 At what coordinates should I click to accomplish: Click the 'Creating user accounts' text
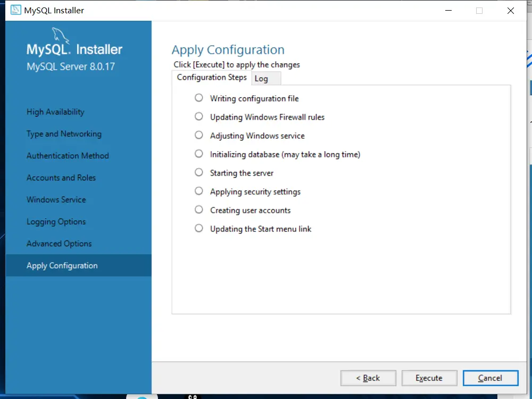[251, 211]
